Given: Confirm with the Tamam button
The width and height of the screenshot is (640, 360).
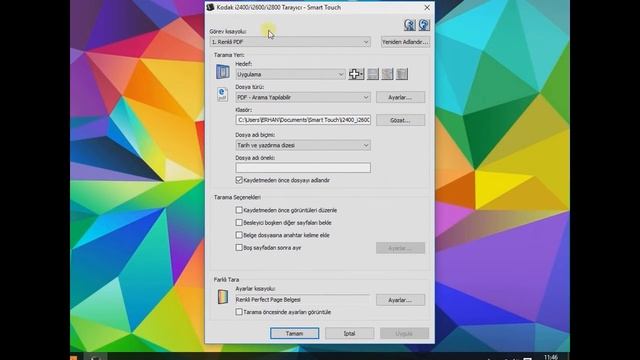Looking at the screenshot, I should (294, 333).
